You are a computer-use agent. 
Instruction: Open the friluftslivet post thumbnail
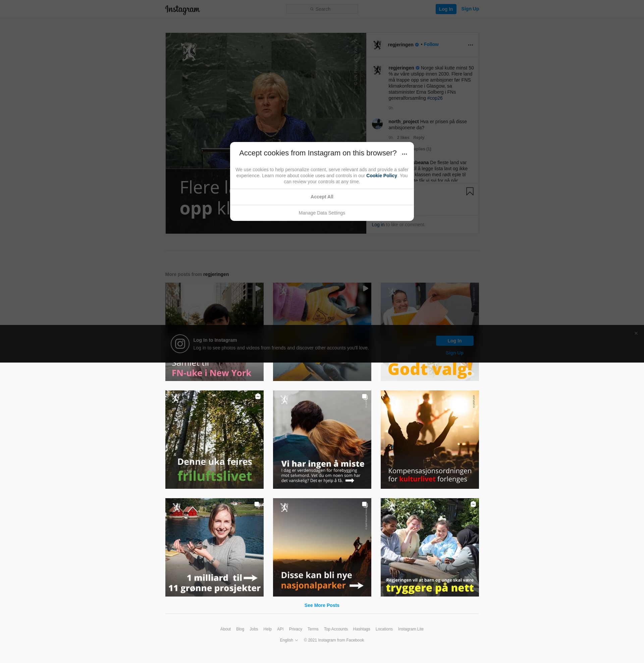coord(214,439)
